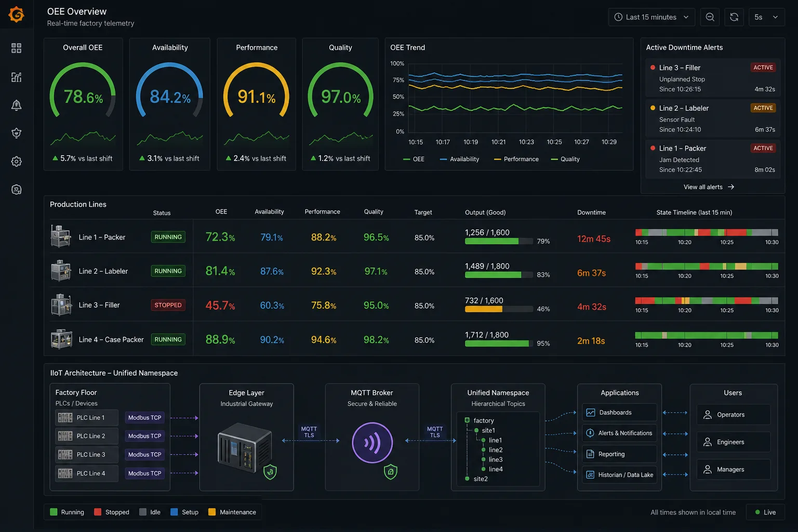Open the Overall OEE panel title
This screenshot has height=532, width=798.
click(x=83, y=47)
